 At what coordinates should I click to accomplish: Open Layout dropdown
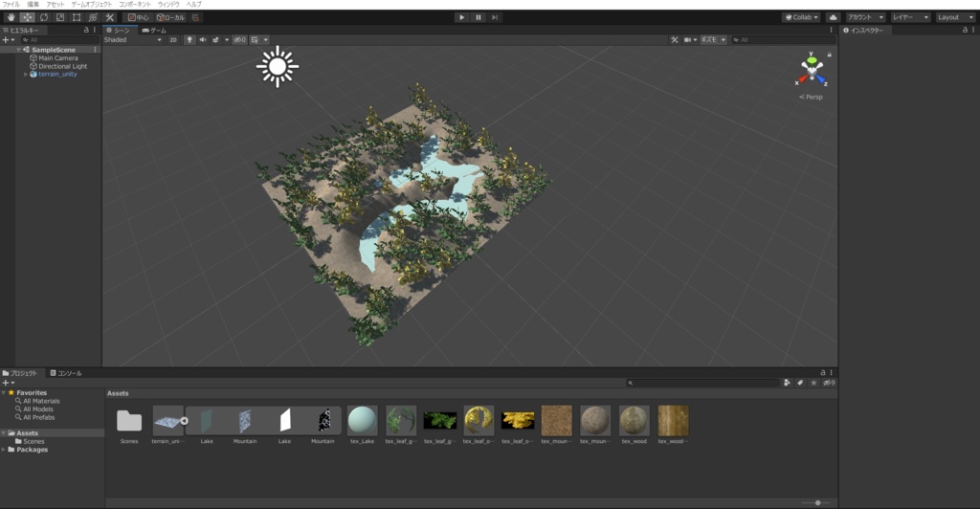tap(956, 17)
